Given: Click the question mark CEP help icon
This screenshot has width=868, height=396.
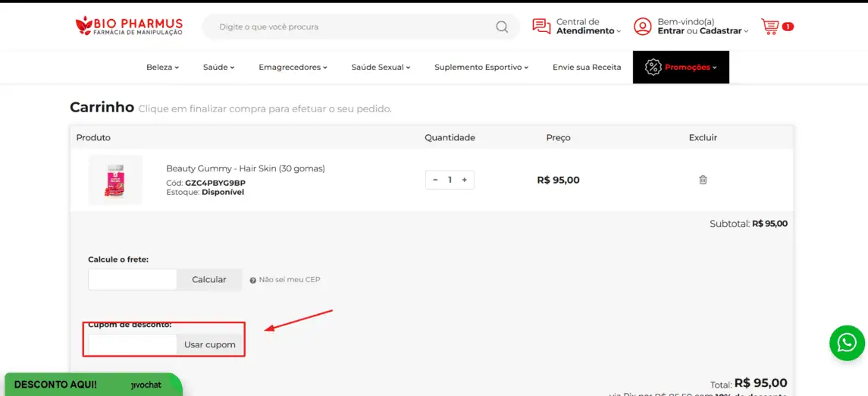Looking at the screenshot, I should [x=253, y=280].
